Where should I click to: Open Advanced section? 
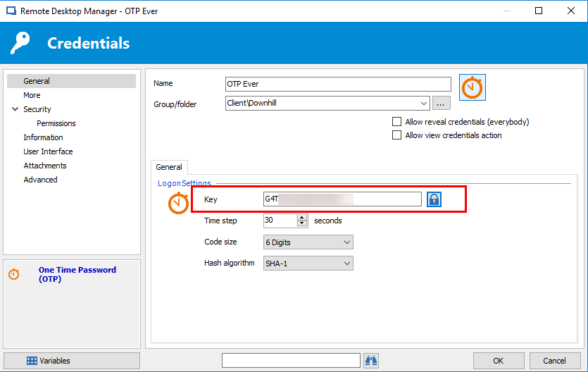(41, 180)
